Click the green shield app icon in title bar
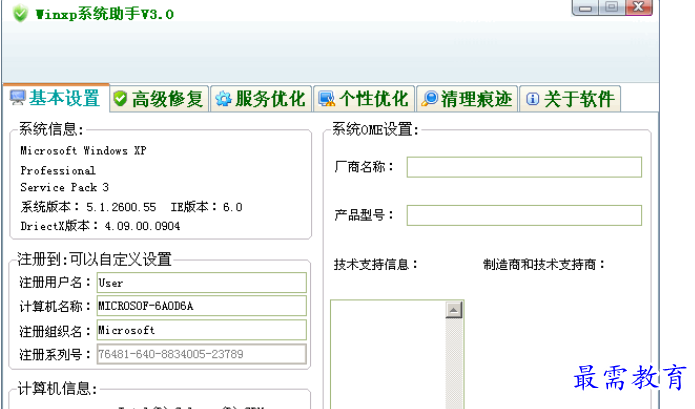 tap(20, 14)
